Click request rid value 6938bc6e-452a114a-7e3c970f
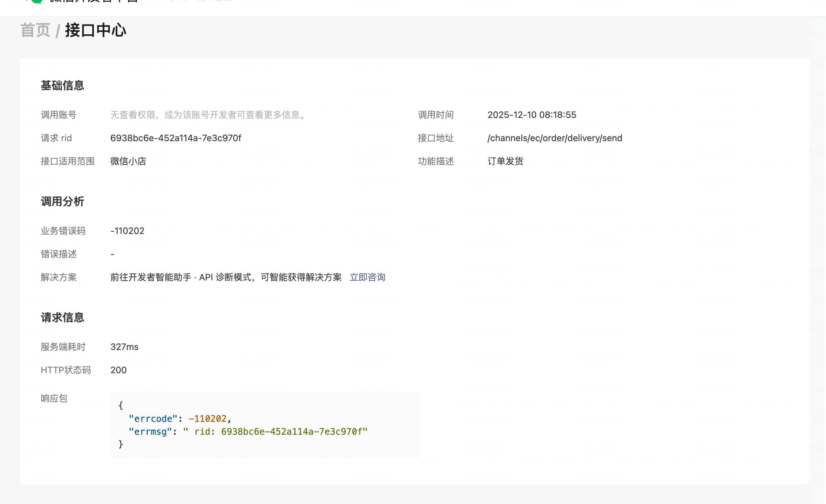Image resolution: width=826 pixels, height=504 pixels. (x=176, y=138)
